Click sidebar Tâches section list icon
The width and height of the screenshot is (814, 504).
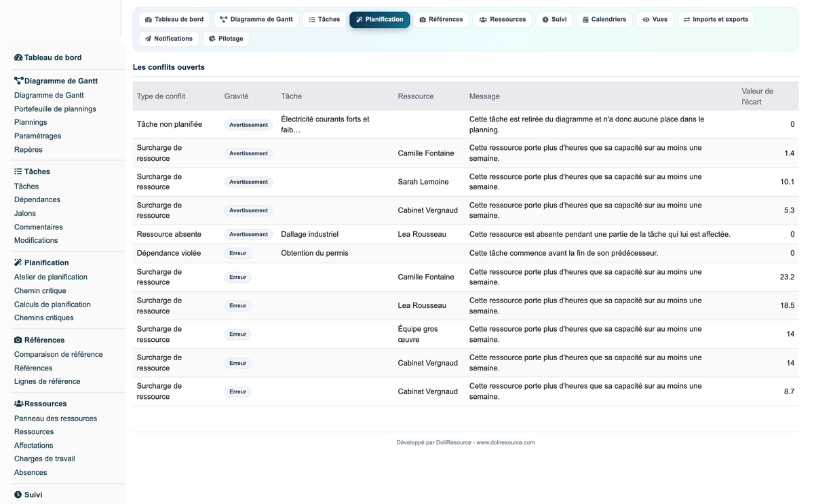[18, 172]
